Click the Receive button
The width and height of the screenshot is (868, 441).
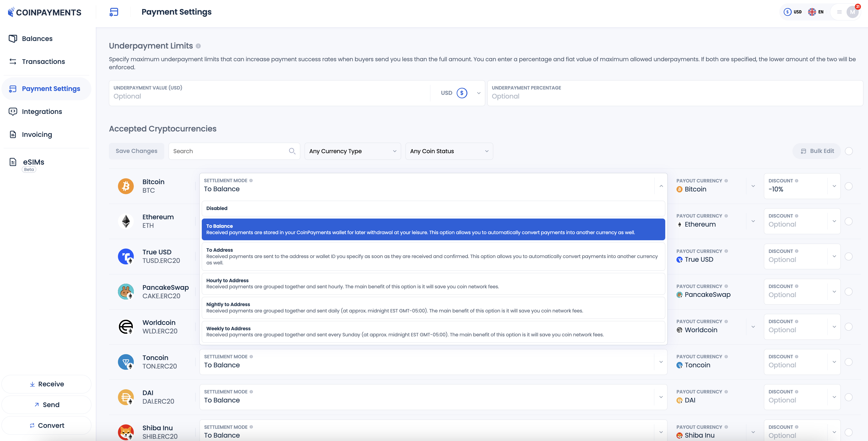(x=46, y=384)
